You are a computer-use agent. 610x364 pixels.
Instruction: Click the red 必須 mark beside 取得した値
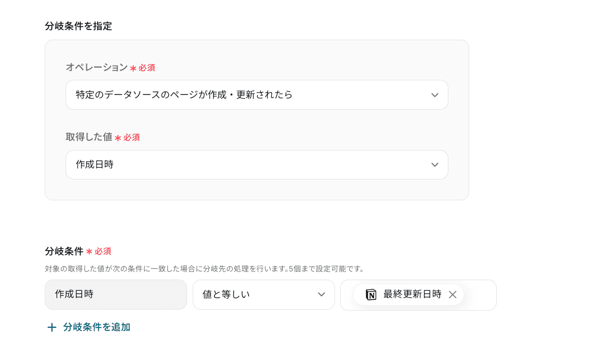(131, 137)
